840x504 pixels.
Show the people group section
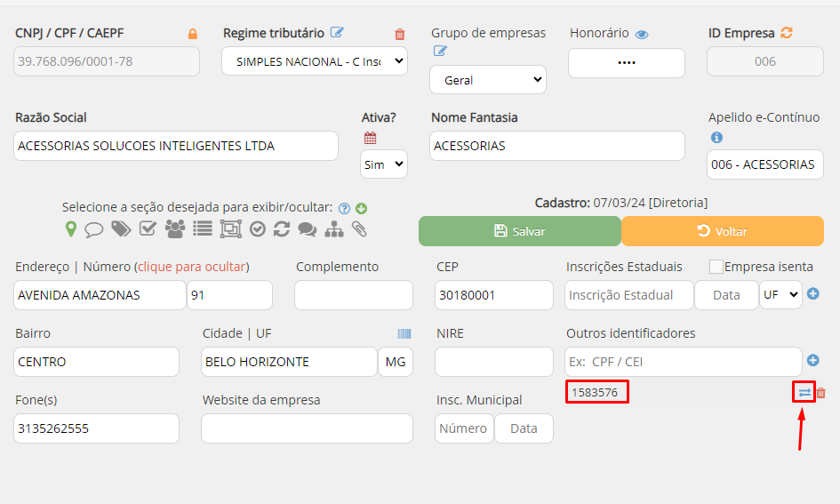(x=175, y=229)
